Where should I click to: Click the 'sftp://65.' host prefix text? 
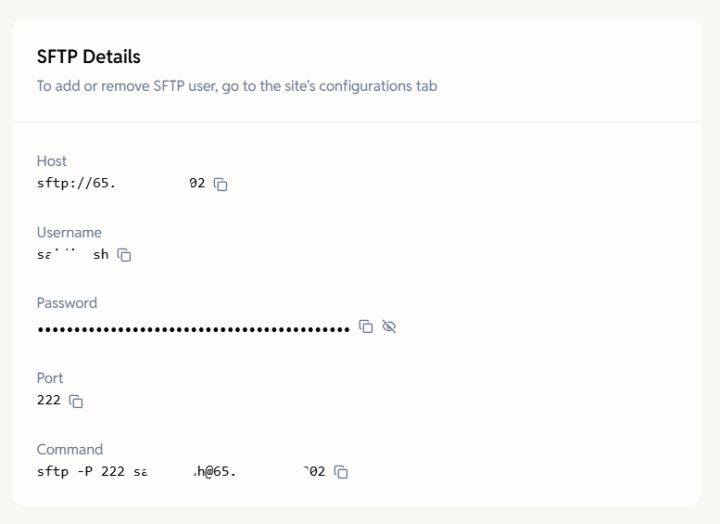pos(76,184)
